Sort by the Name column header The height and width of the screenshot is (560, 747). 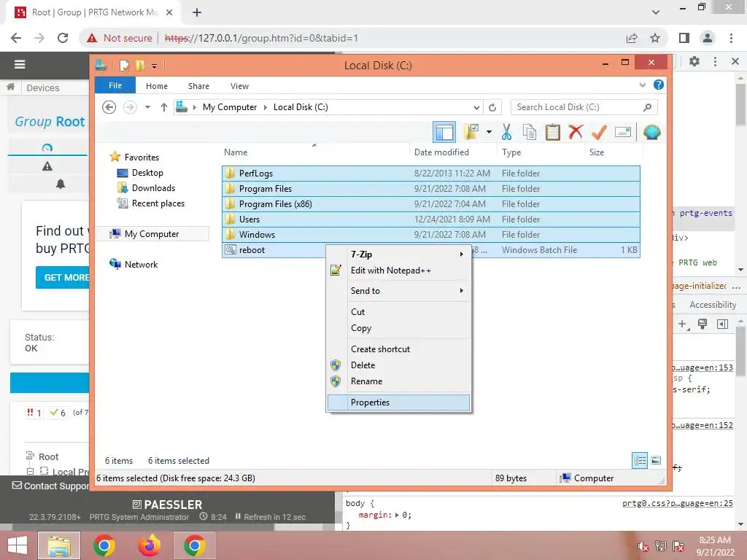pyautogui.click(x=314, y=152)
